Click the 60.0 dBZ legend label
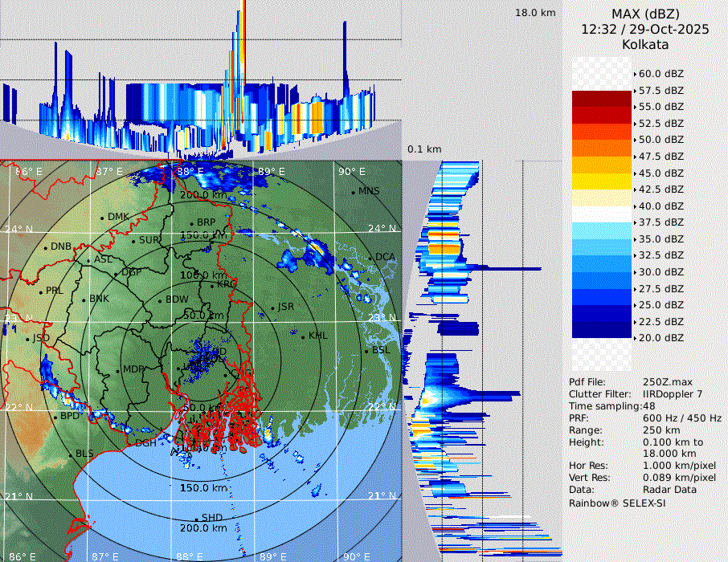 click(661, 74)
